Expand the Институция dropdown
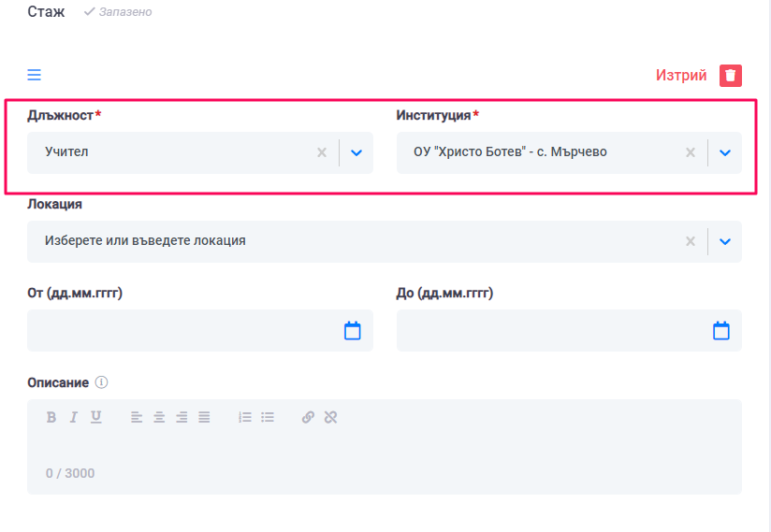The height and width of the screenshot is (532, 771). tap(724, 152)
